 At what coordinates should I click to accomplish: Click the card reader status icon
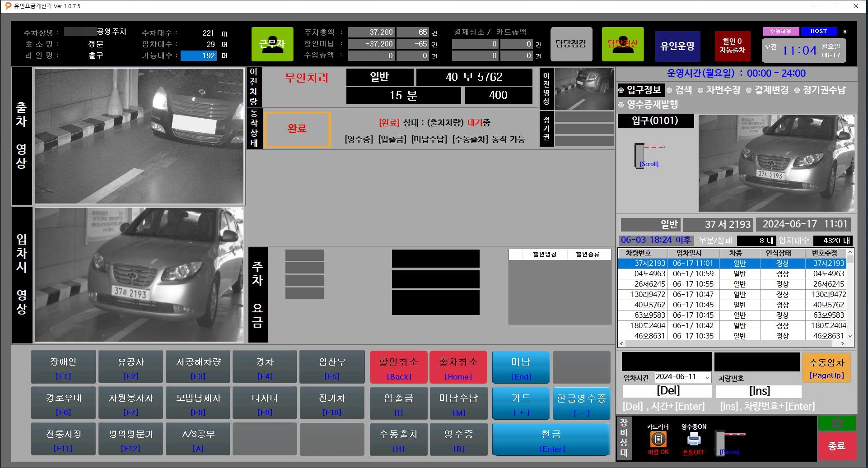(x=658, y=439)
